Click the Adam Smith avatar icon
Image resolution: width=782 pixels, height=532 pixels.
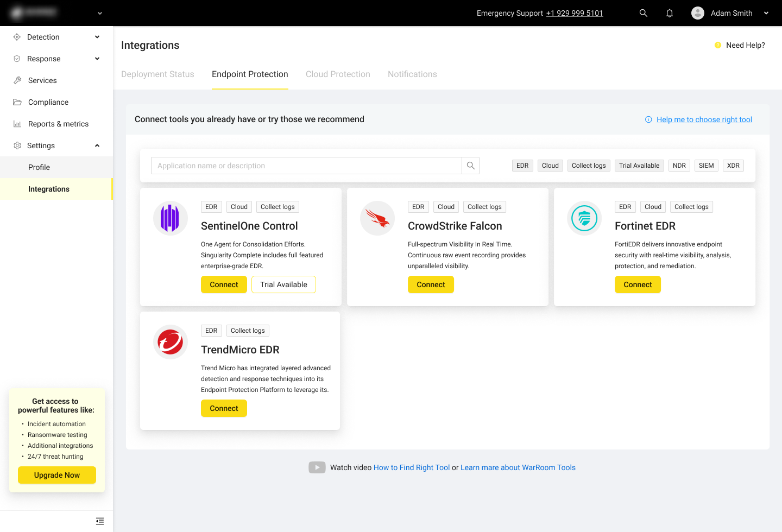coord(698,13)
